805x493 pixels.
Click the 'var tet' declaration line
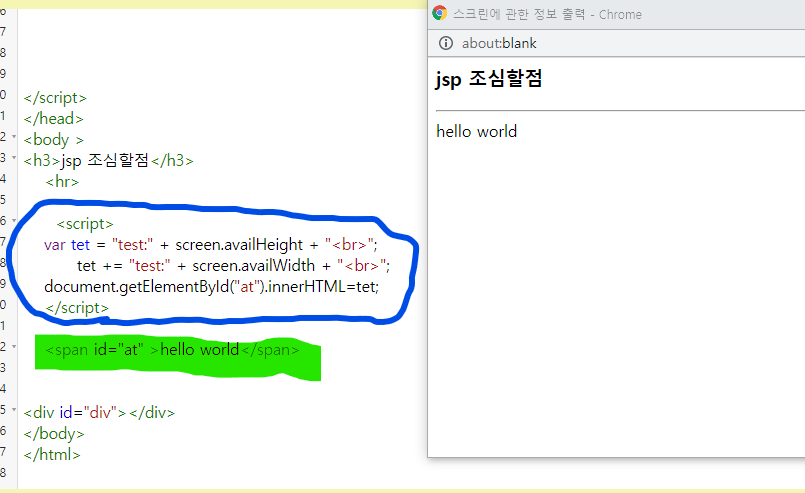point(210,245)
